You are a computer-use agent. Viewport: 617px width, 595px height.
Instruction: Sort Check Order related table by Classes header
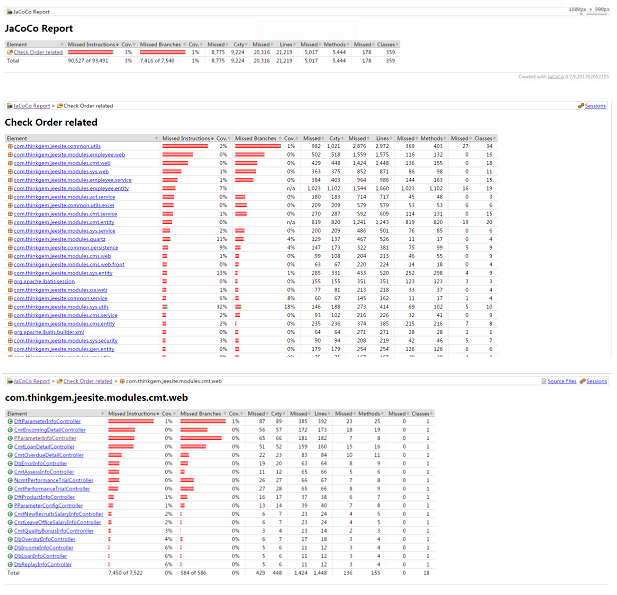[485, 139]
